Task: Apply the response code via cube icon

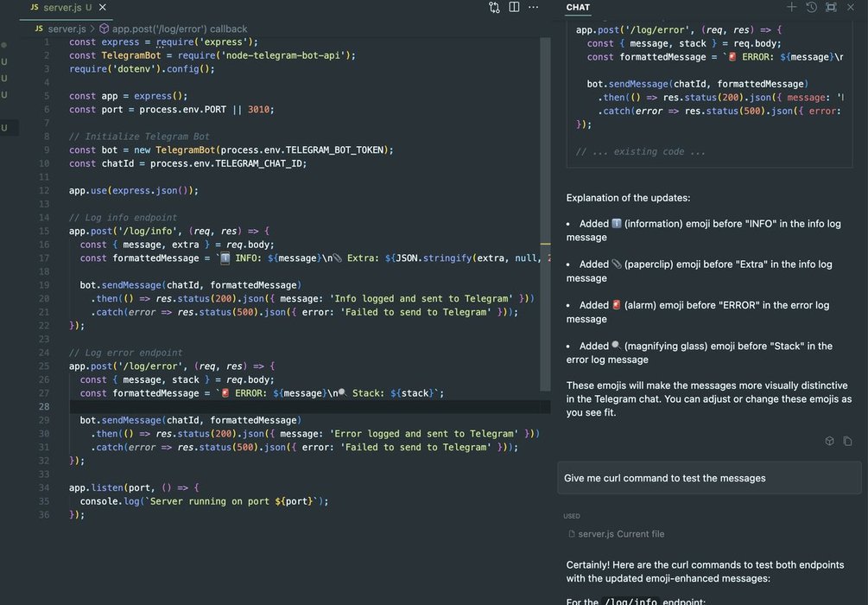Action: (x=829, y=441)
